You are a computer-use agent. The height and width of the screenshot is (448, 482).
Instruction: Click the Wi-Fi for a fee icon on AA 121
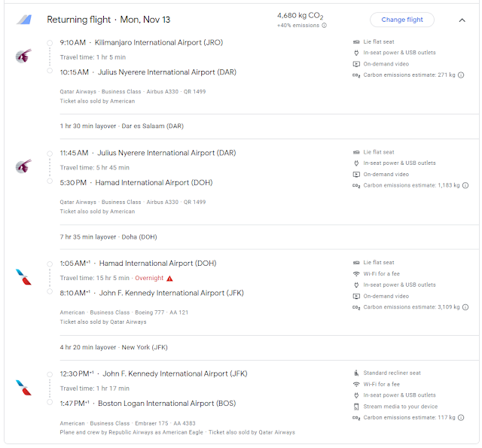[356, 274]
